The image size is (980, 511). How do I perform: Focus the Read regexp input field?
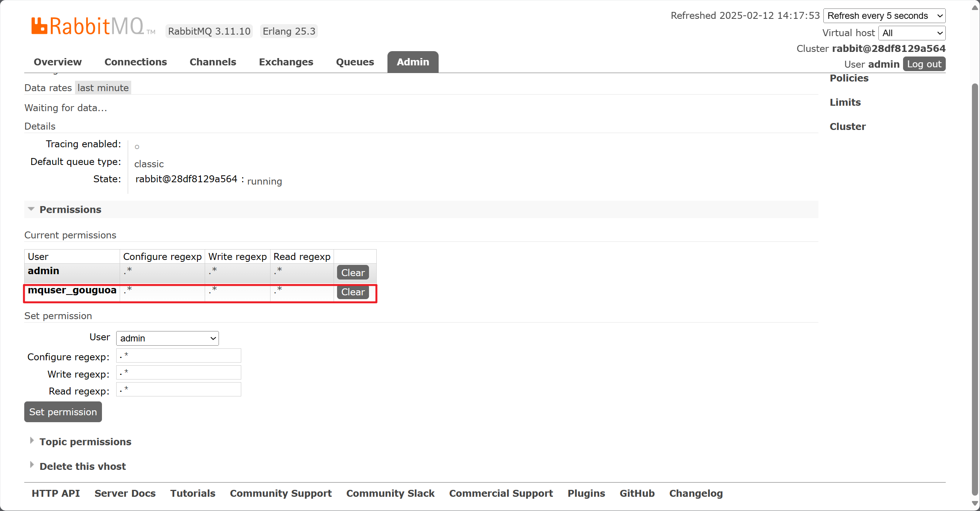(x=179, y=389)
